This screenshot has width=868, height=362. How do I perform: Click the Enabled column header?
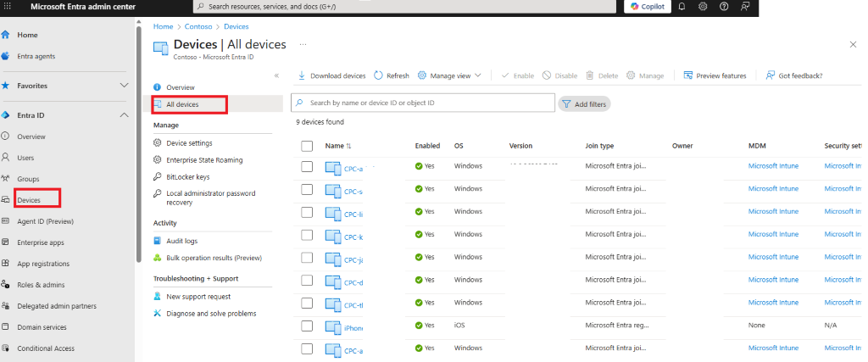tap(427, 146)
